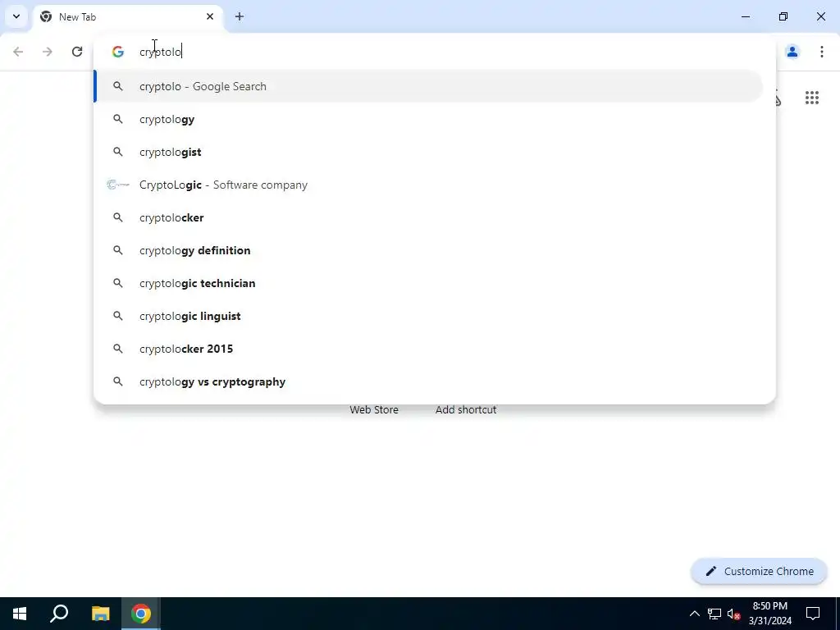
Task: Choose 'cryptology vs cryptography' suggestion
Action: tap(428, 381)
